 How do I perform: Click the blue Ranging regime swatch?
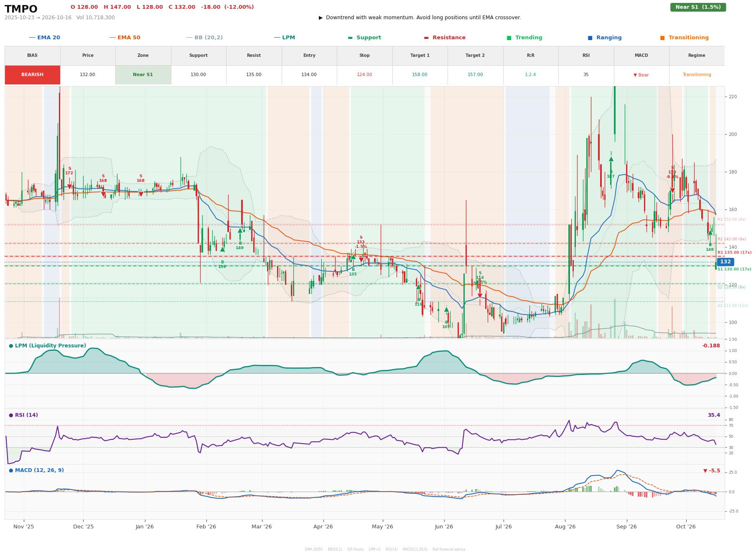590,38
